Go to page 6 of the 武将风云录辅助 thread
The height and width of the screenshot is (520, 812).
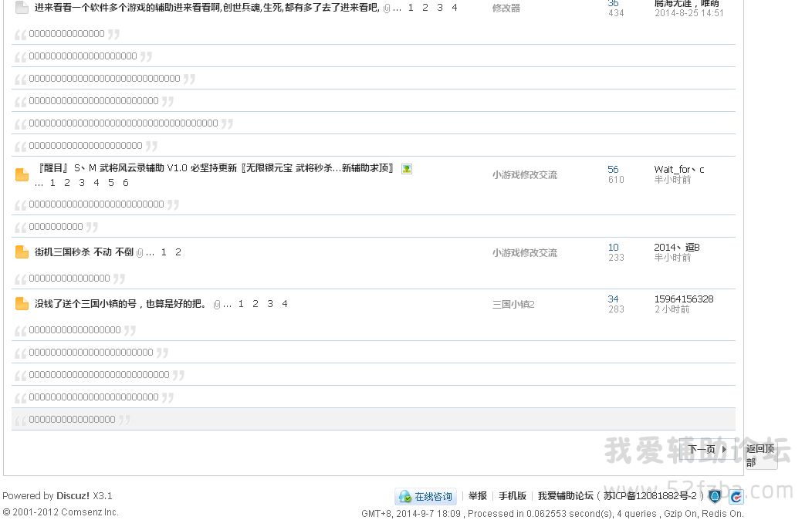pyautogui.click(x=125, y=183)
